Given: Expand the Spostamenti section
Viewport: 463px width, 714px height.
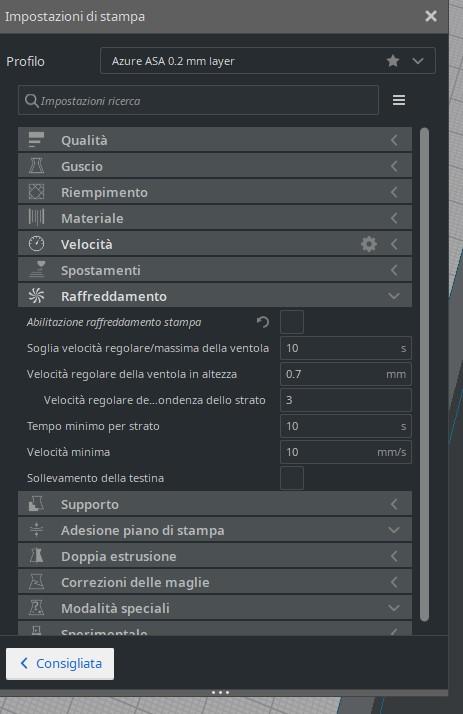Looking at the screenshot, I should coord(215,270).
